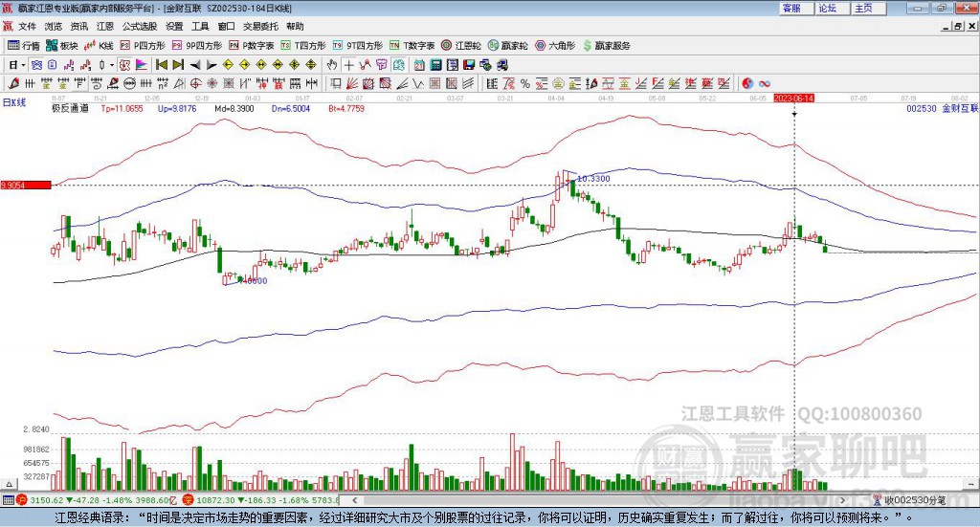Open 赢家服务 dollar-sign service button

pyautogui.click(x=606, y=46)
